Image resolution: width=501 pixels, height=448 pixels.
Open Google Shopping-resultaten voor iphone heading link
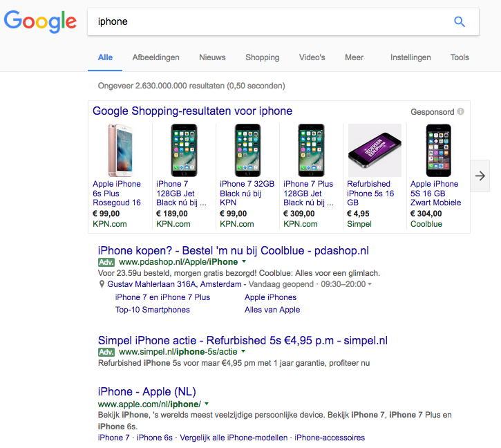[x=192, y=111]
